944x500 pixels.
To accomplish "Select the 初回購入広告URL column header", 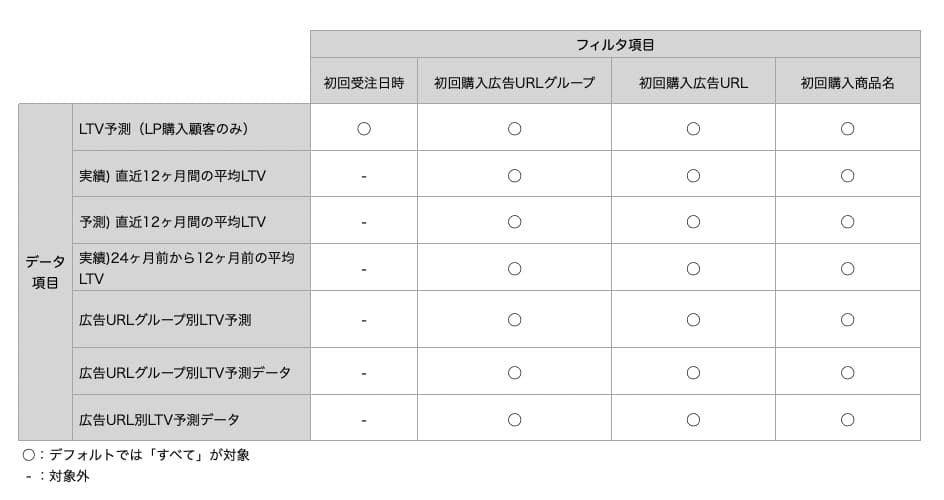I will [x=693, y=81].
